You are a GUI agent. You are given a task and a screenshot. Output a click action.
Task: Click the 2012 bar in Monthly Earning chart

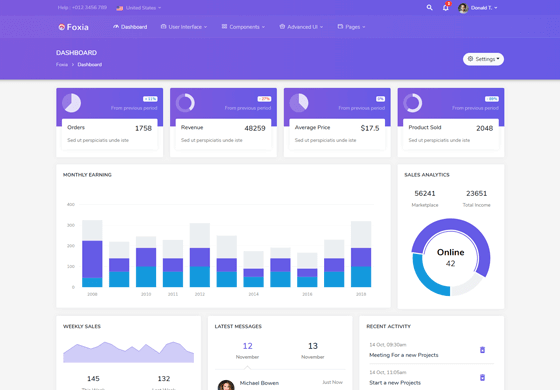(200, 255)
